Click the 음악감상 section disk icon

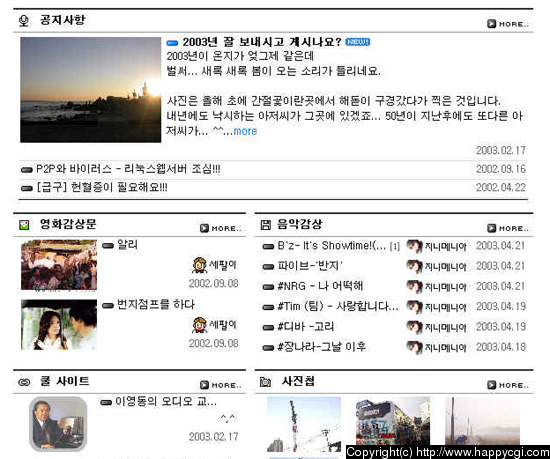point(266,225)
